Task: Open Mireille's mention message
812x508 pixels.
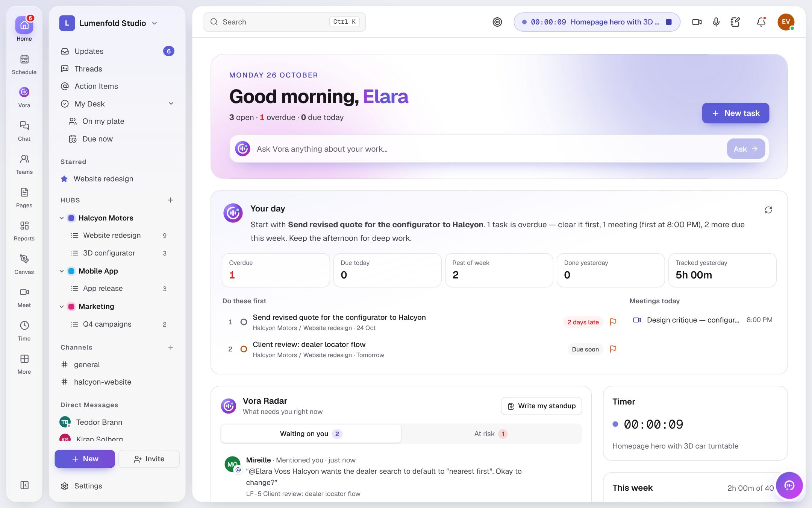Action: tap(401, 476)
